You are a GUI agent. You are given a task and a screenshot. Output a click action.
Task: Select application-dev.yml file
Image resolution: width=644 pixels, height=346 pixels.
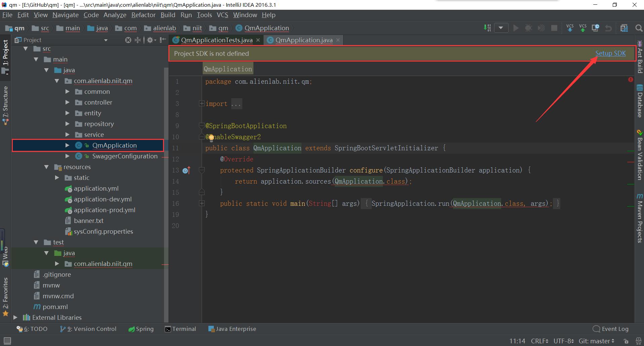tap(103, 199)
